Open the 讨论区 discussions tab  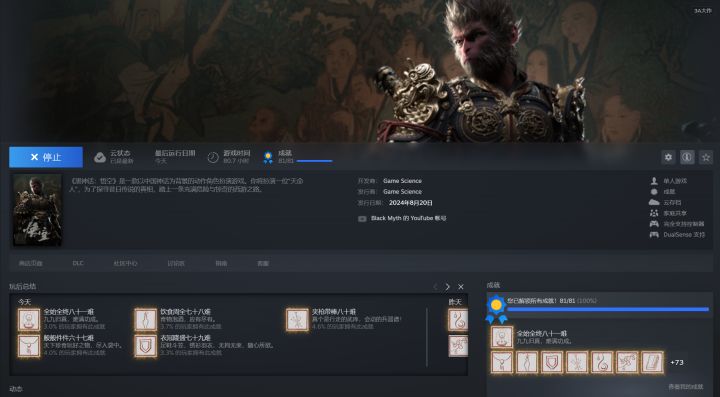point(176,263)
